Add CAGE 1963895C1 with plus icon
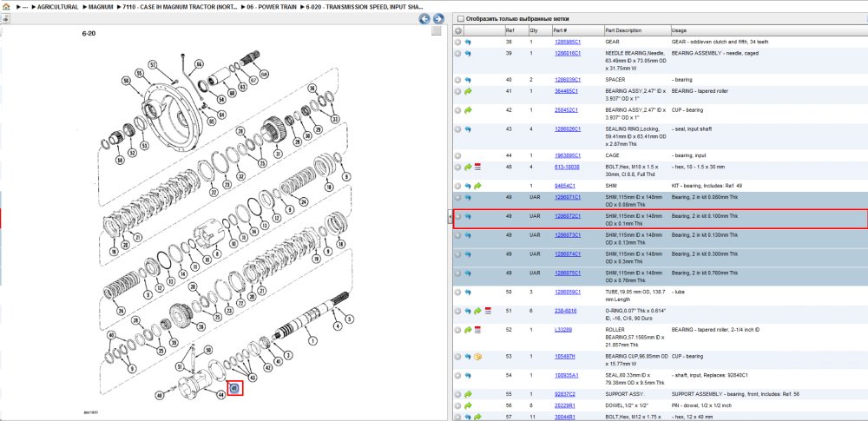The height and width of the screenshot is (421, 868). pos(457,155)
